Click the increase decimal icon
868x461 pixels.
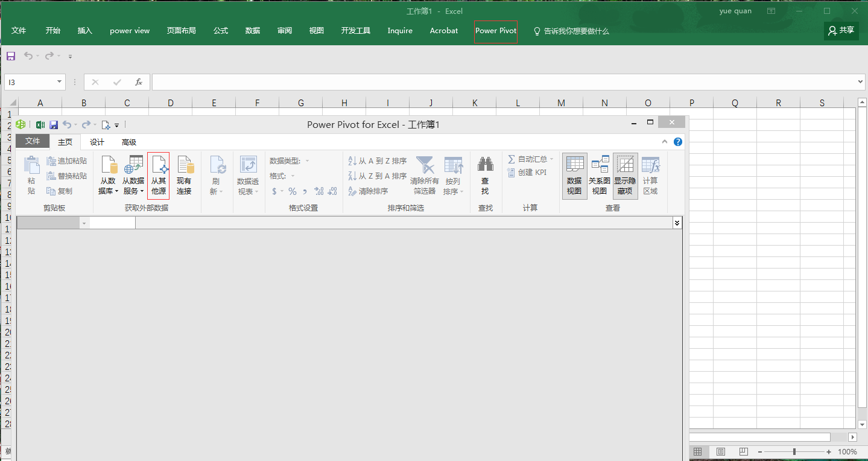click(x=318, y=191)
